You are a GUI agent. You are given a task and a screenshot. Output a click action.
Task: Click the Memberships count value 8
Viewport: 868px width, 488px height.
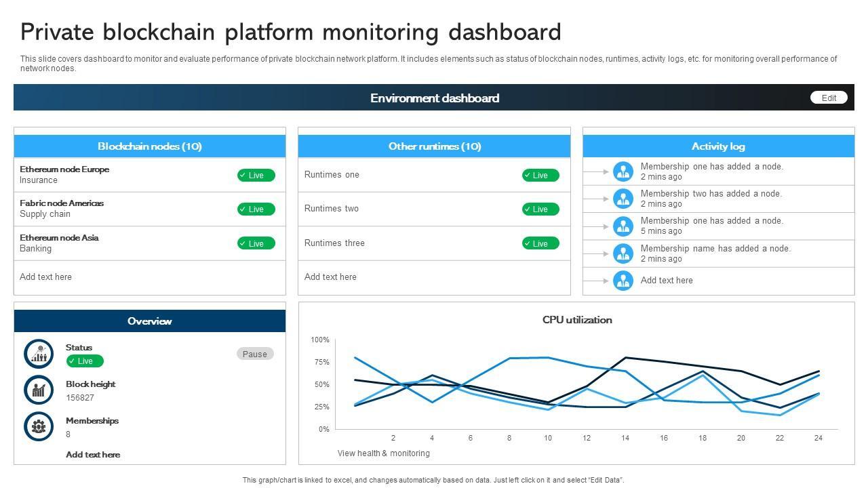(68, 434)
